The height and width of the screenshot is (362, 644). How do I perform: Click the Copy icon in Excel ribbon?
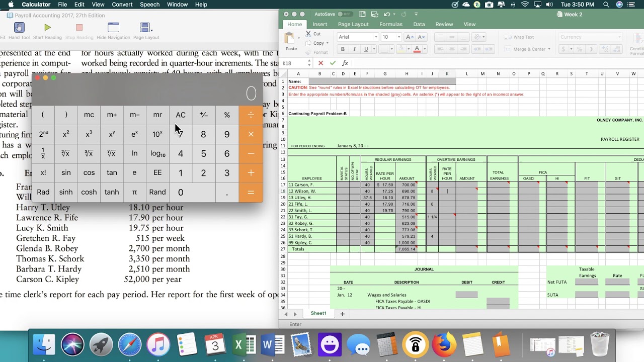[308, 43]
